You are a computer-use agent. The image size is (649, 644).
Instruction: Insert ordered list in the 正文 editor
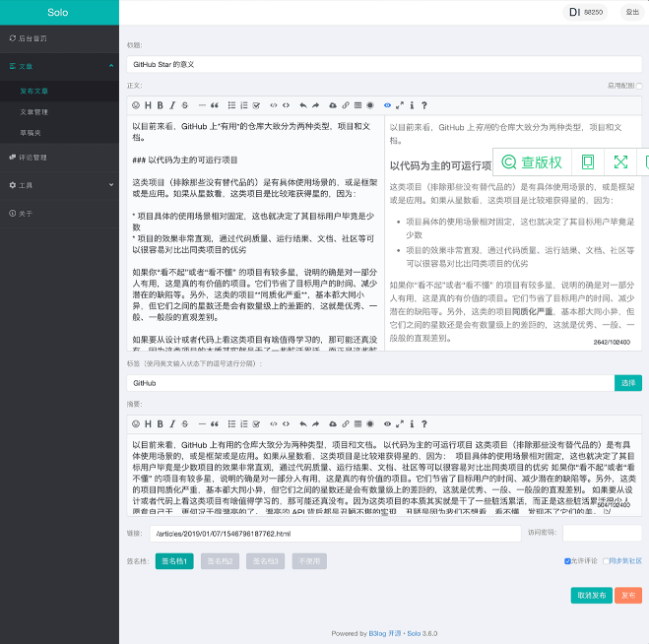244,105
